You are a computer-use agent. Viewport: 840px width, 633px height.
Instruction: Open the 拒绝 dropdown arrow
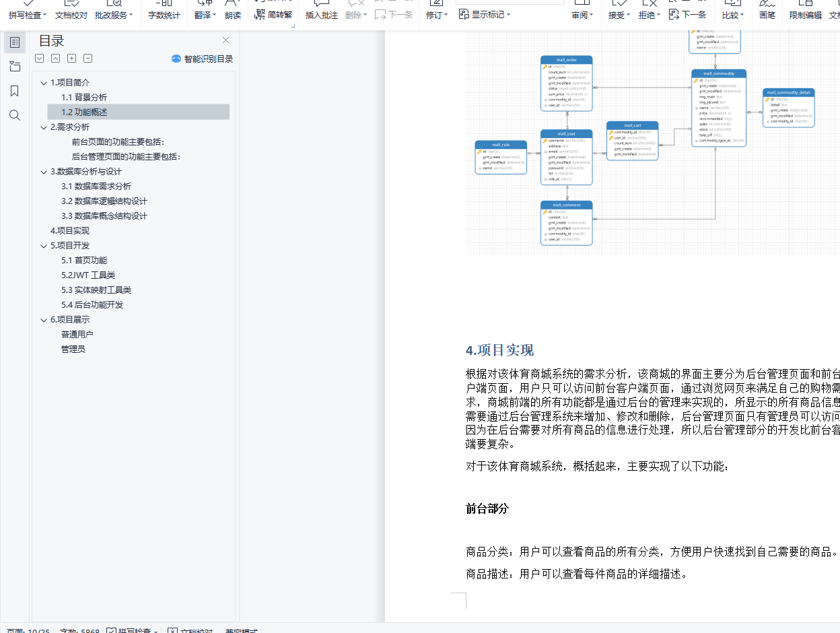click(x=659, y=15)
